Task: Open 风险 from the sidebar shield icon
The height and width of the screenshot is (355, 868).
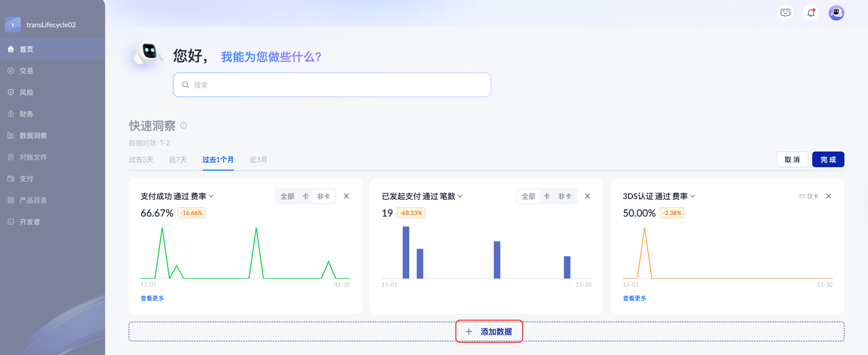Action: (11, 92)
